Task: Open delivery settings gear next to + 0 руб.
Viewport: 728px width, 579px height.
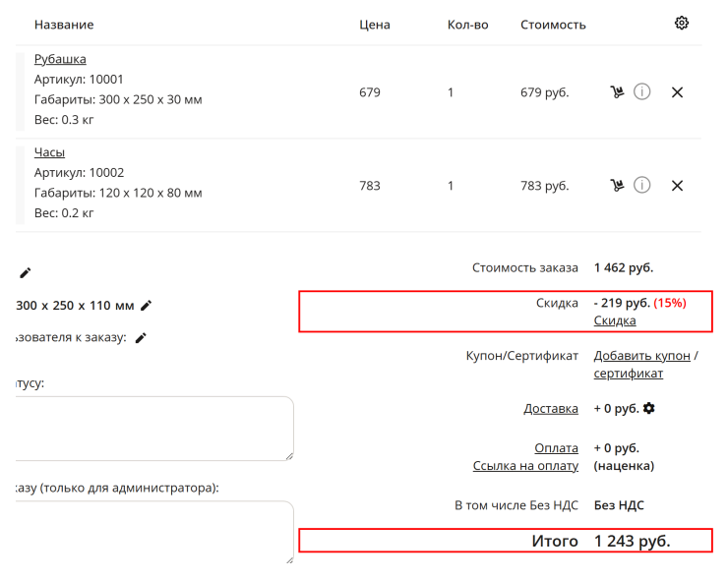Action: tap(648, 408)
